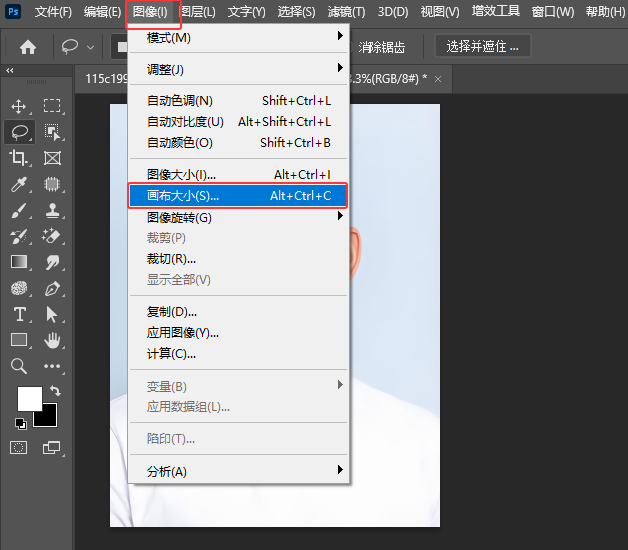Click the Home button
628x550 pixels.
(x=28, y=47)
